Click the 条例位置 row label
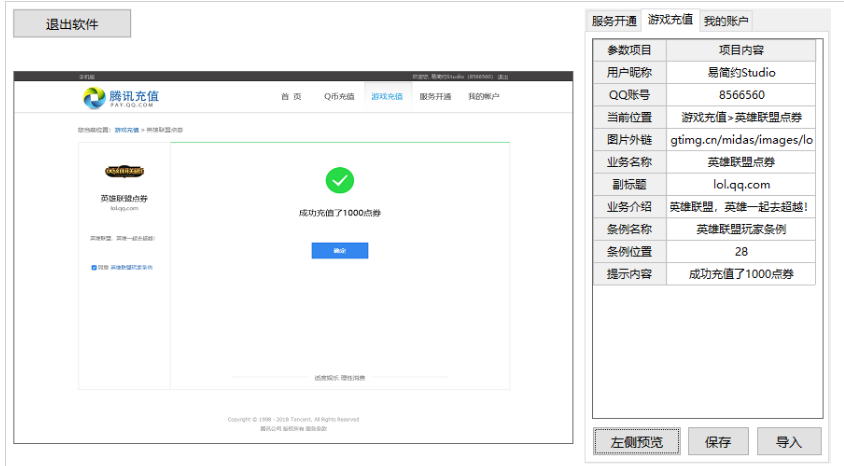This screenshot has width=844, height=466. tap(629, 251)
